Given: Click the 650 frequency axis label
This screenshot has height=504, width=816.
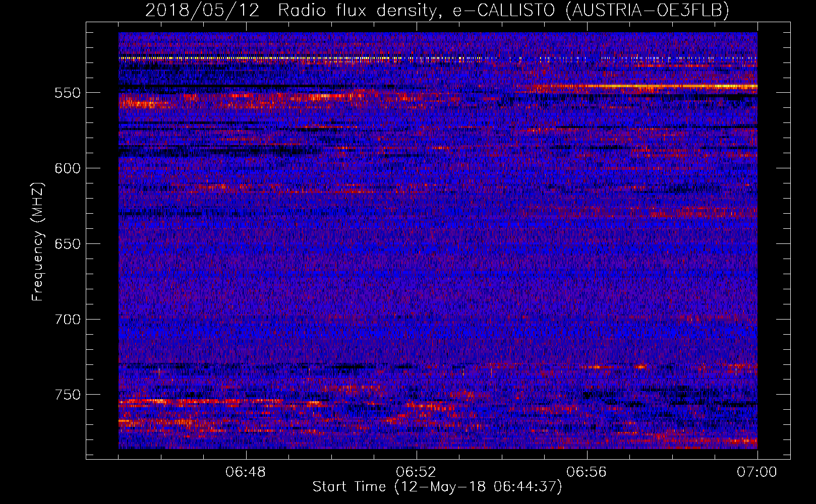Looking at the screenshot, I should point(68,244).
